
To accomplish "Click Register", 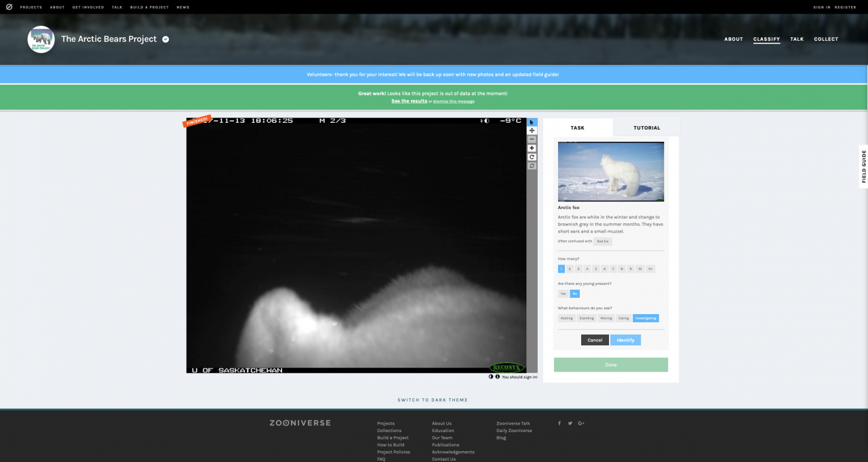I will [846, 7].
